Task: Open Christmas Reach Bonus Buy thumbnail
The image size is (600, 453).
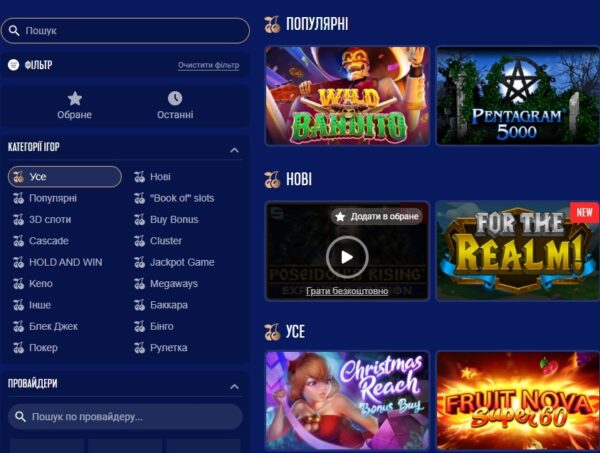Action: pos(347,400)
